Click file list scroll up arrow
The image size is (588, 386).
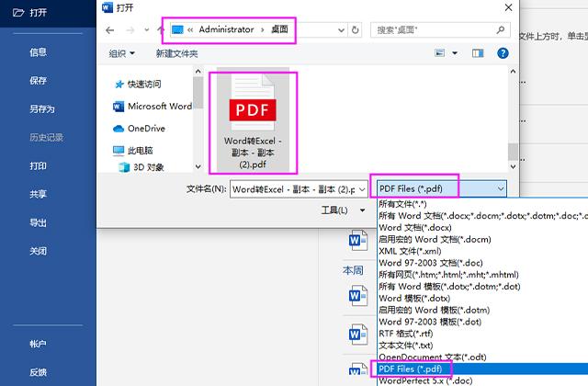tap(513, 72)
